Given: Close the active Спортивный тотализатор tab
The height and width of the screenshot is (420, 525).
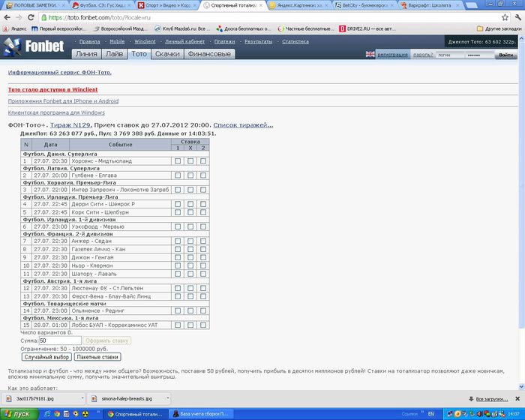Looking at the screenshot, I should [261, 5].
